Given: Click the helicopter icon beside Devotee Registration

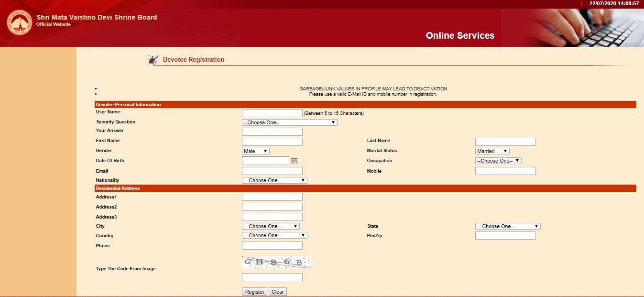Looking at the screenshot, I should (x=153, y=60).
